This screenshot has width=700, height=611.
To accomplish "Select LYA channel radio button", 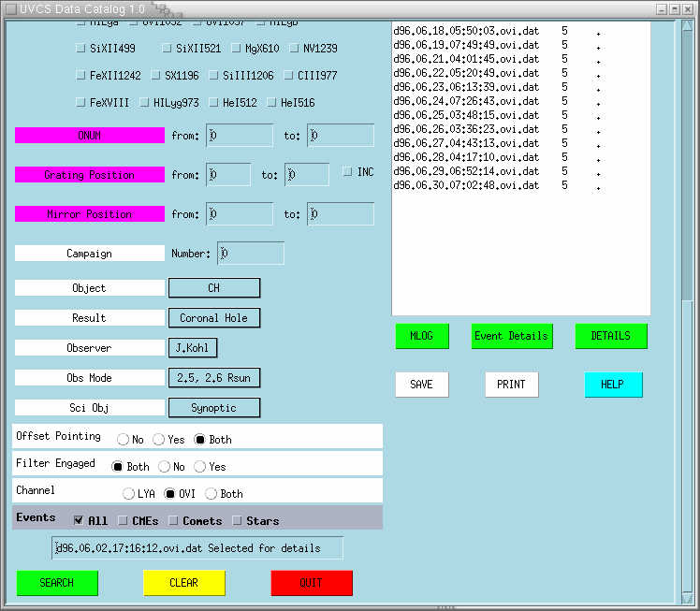I will point(128,494).
